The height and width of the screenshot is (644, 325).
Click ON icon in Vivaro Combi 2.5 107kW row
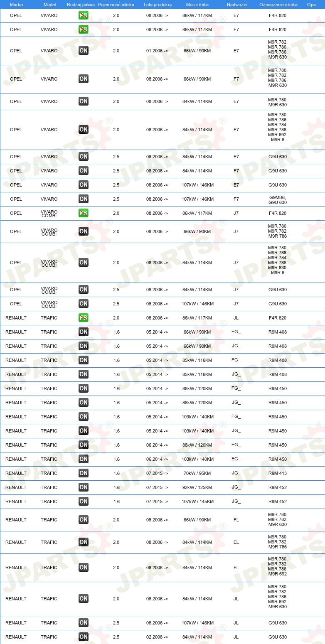[84, 304]
